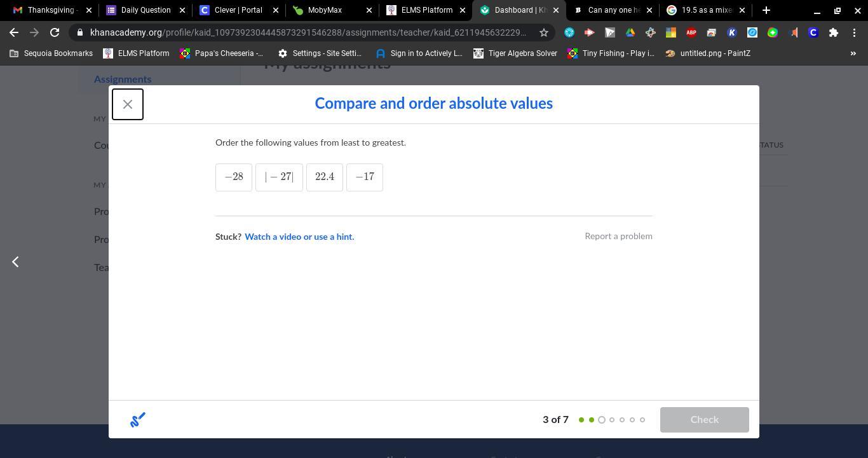Reload the Khan Academy page

pyautogui.click(x=55, y=32)
